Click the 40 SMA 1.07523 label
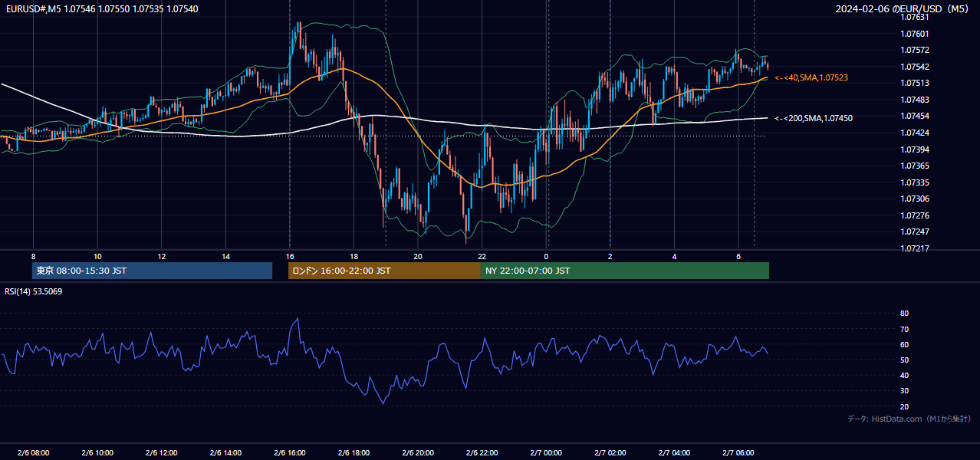Viewport: 980px width, 460px height. tap(811, 78)
